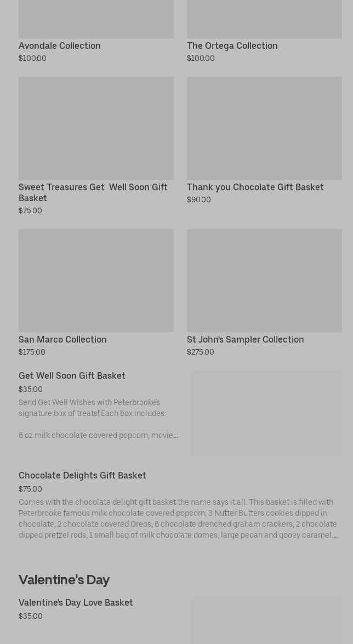Click the Avondale Collection image

[x=96, y=19]
